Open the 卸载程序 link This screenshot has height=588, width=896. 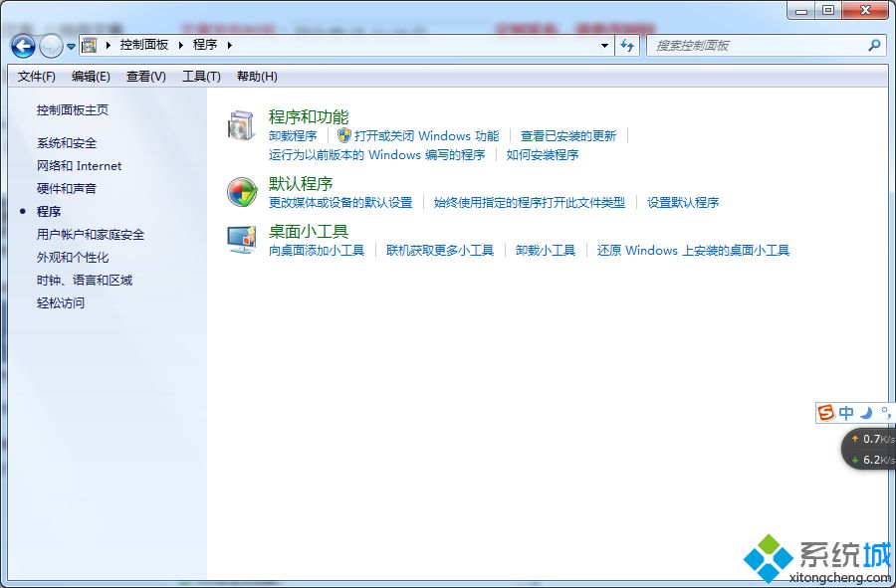coord(293,136)
